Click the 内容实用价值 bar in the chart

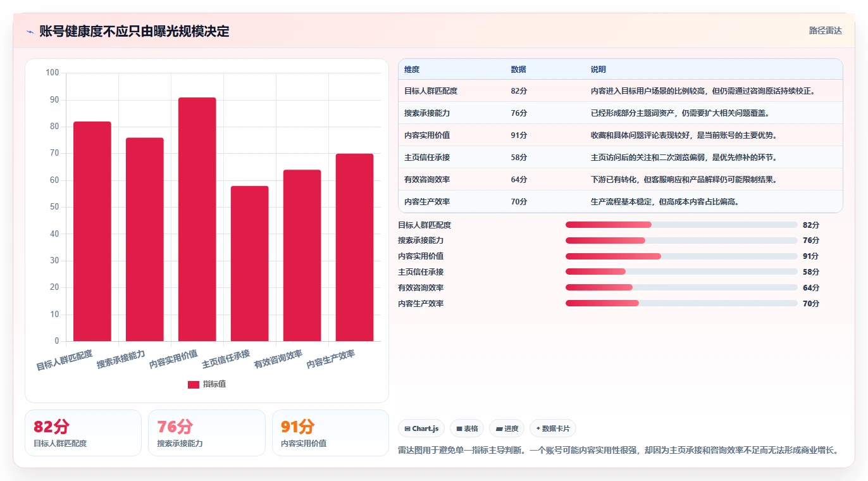pos(197,220)
